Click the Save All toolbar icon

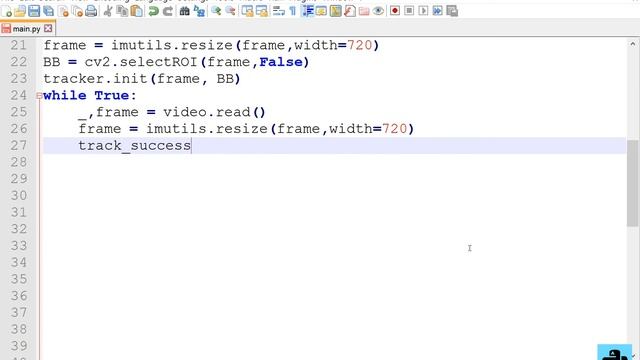[49, 11]
